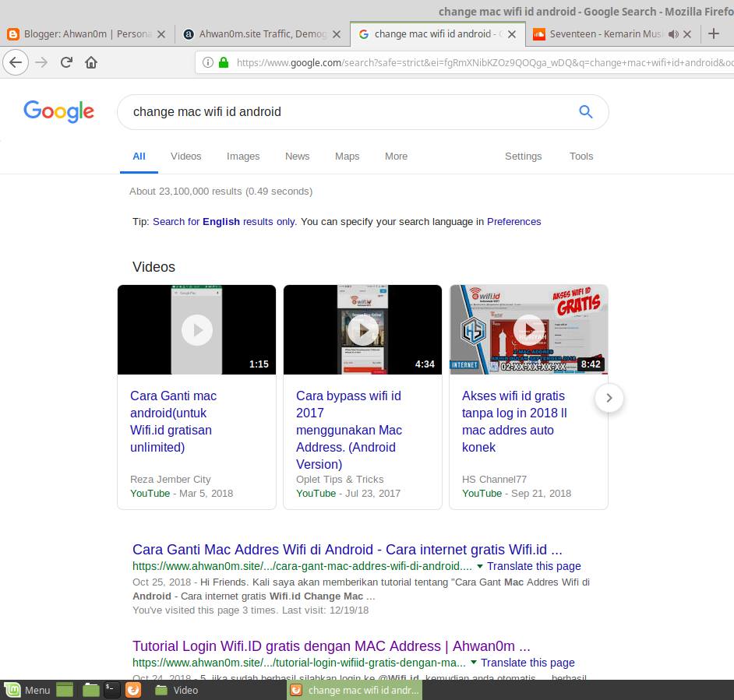Expand the More search filters menu

click(x=396, y=157)
